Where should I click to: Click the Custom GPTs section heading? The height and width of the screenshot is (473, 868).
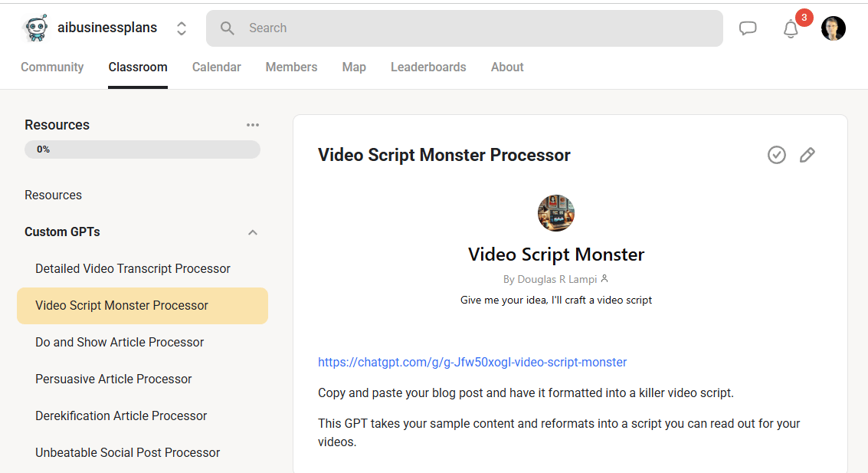point(62,232)
